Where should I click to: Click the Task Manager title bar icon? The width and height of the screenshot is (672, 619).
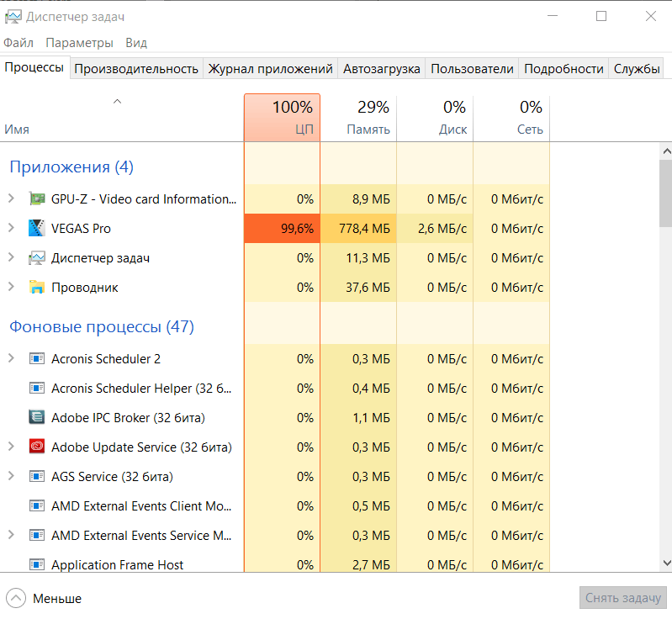(13, 17)
